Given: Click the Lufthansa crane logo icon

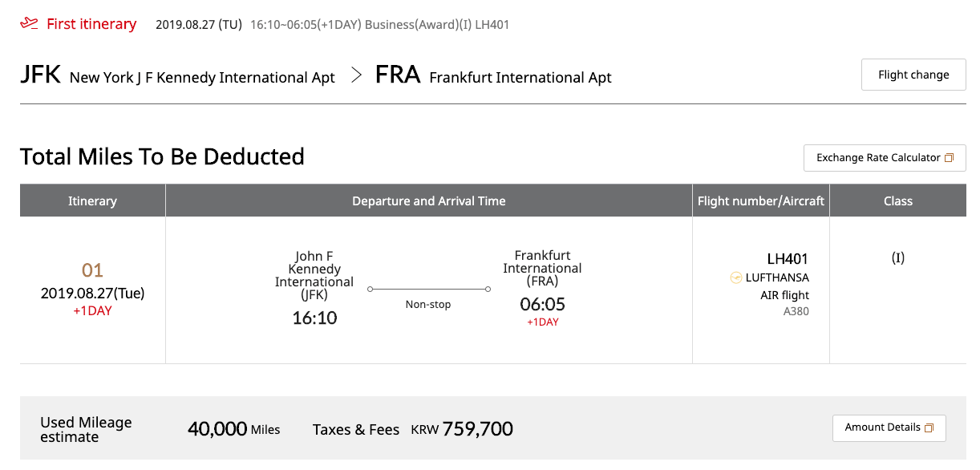Looking at the screenshot, I should 735,278.
